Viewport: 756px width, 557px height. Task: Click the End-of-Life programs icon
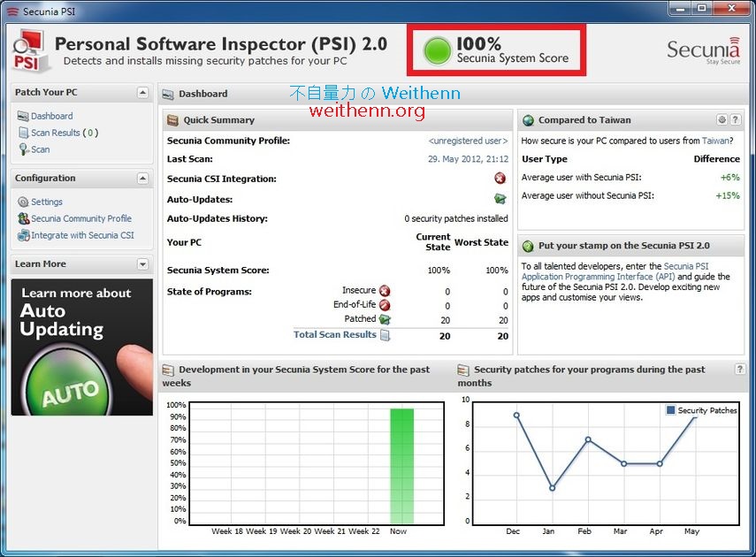(385, 305)
